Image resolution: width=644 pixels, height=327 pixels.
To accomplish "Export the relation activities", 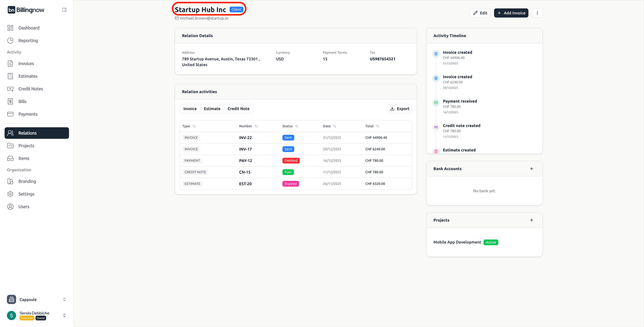I will tap(399, 109).
